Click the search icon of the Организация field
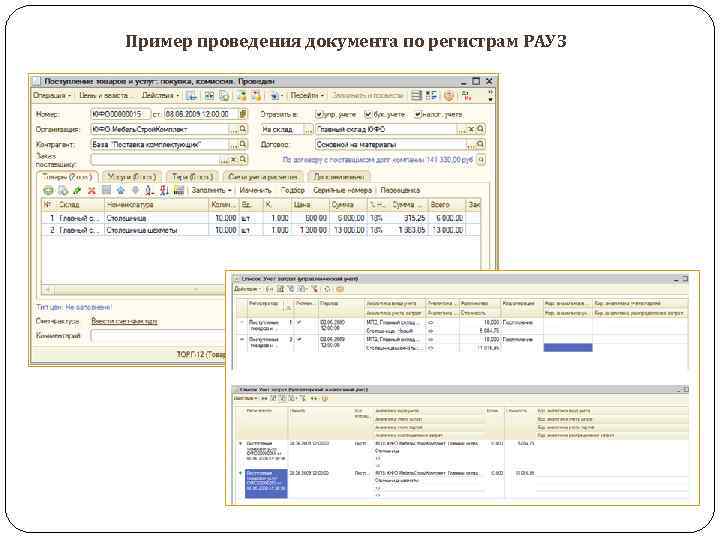Image resolution: width=720 pixels, height=540 pixels. (243, 129)
